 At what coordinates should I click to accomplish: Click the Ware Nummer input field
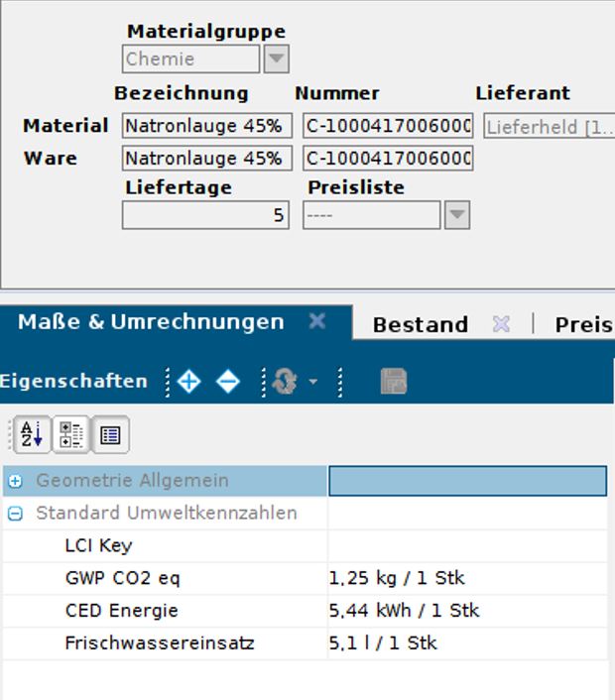(x=388, y=159)
